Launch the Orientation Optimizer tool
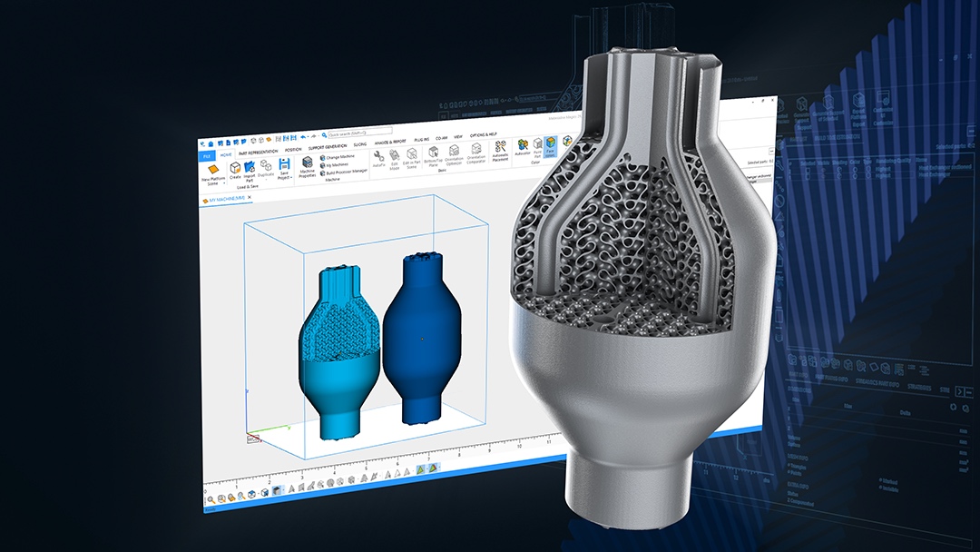The width and height of the screenshot is (980, 552). click(x=453, y=149)
